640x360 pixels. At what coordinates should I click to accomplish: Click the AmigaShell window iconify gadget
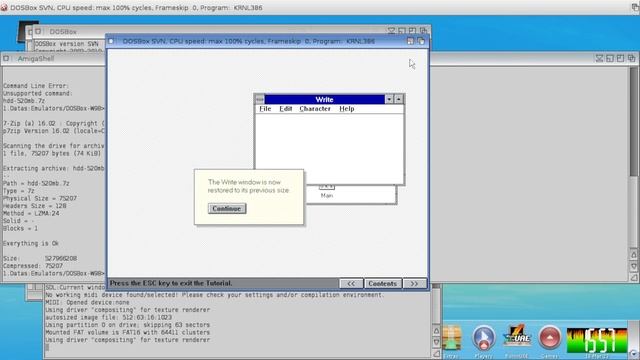click(599, 58)
